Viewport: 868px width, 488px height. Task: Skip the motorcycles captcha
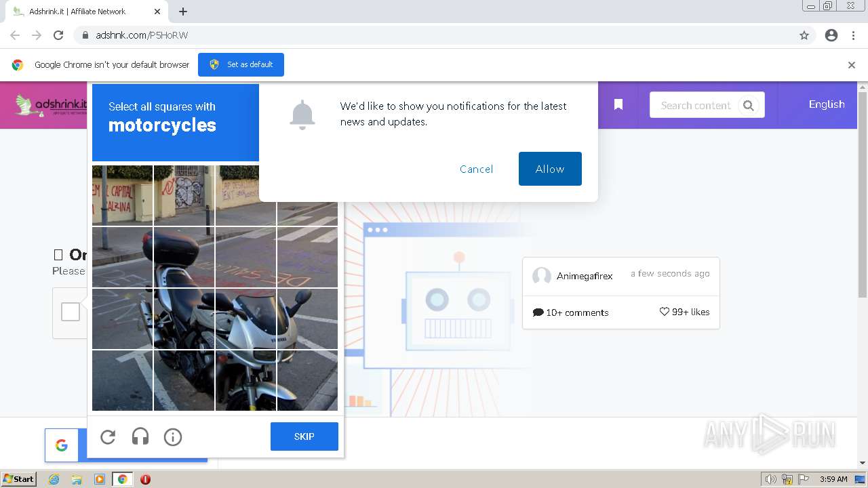coord(304,436)
